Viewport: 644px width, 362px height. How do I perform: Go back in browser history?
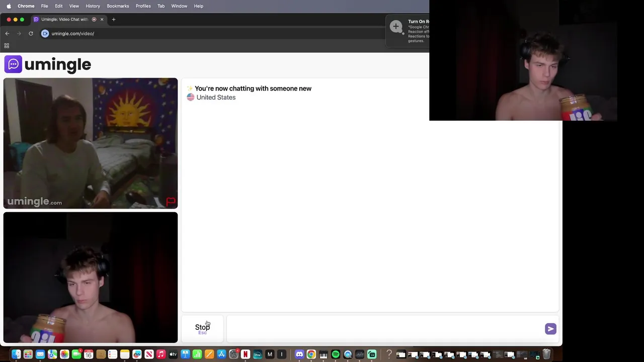pos(7,33)
